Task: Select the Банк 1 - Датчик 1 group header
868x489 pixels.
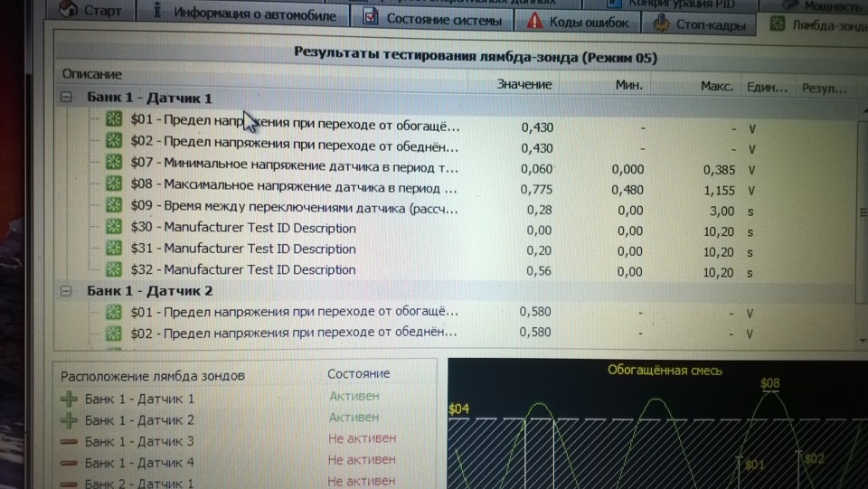Action: click(x=149, y=98)
